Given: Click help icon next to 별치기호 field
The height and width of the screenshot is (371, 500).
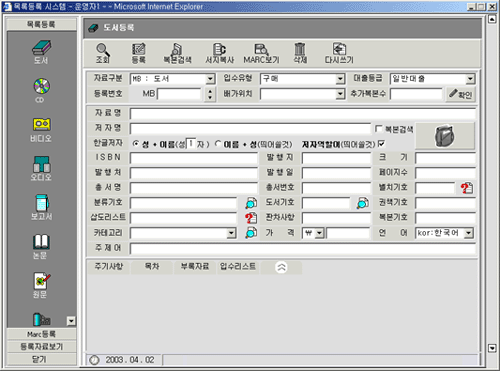Looking at the screenshot, I should (x=467, y=188).
